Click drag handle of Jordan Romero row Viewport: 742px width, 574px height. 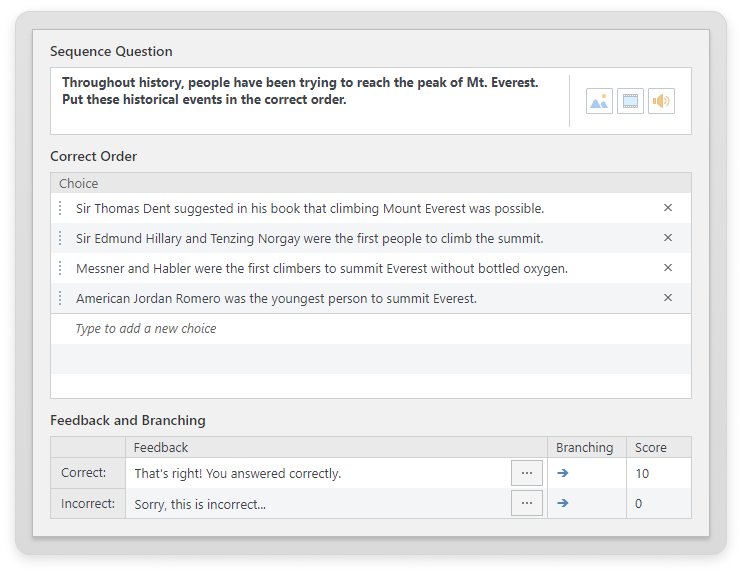60,298
